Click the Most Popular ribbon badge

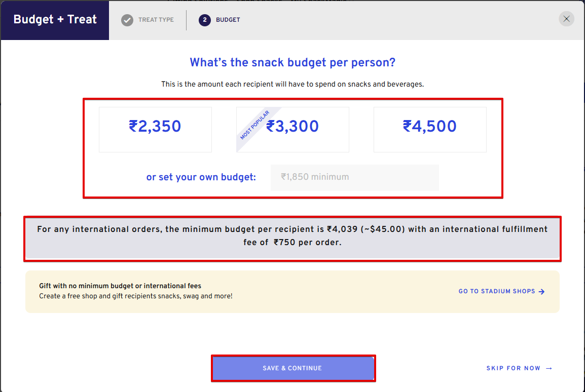pyautogui.click(x=254, y=125)
